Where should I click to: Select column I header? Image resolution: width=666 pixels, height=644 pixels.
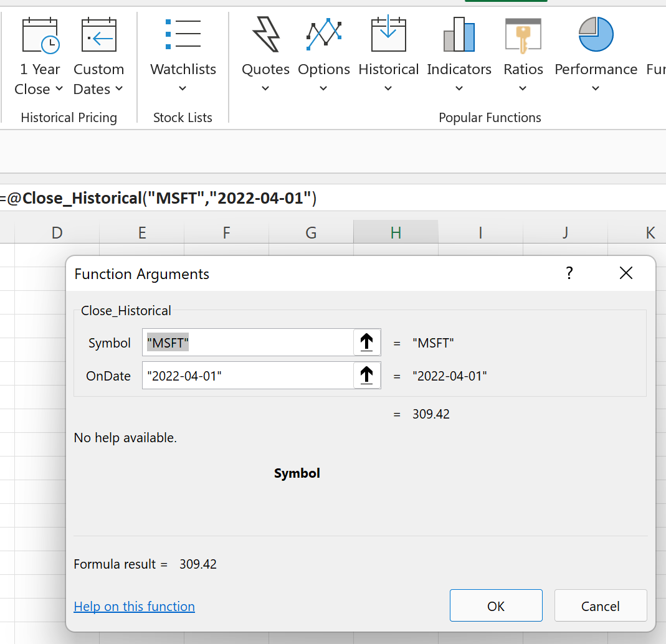480,232
